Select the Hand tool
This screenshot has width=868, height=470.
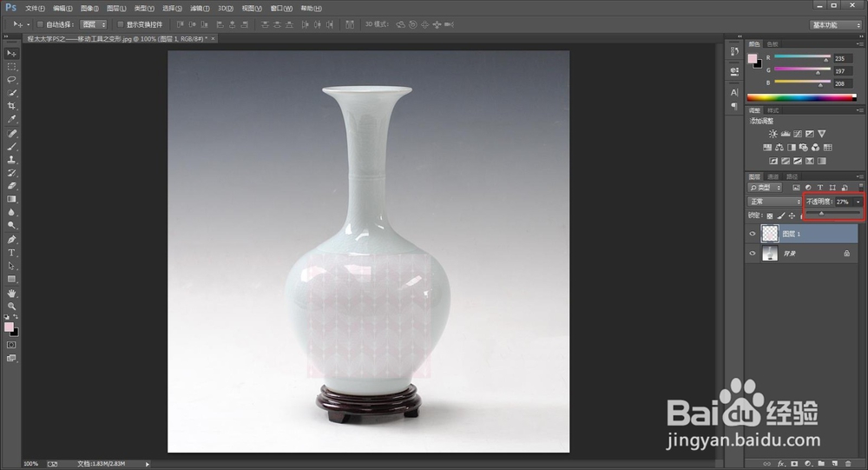point(11,293)
